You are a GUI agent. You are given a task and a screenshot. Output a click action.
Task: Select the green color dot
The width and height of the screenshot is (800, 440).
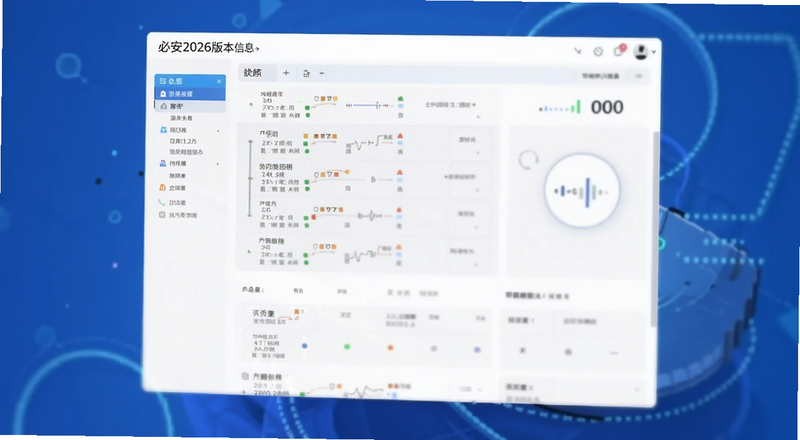[347, 347]
